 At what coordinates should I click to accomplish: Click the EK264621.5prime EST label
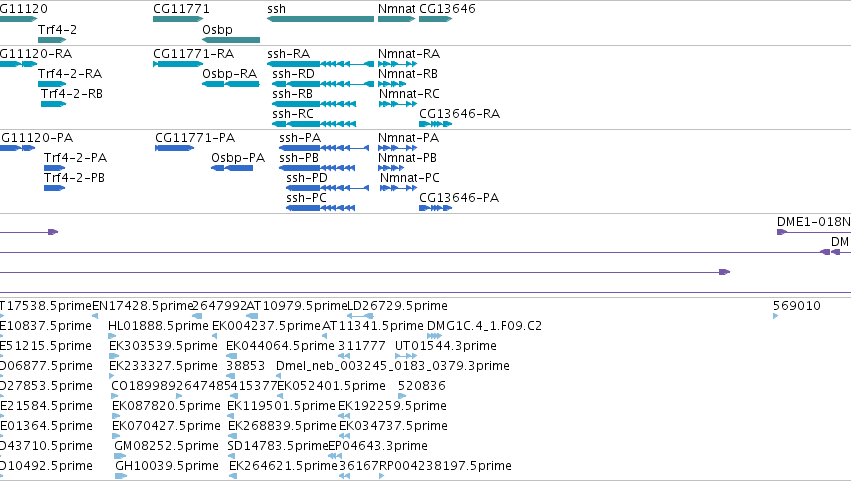click(283, 467)
